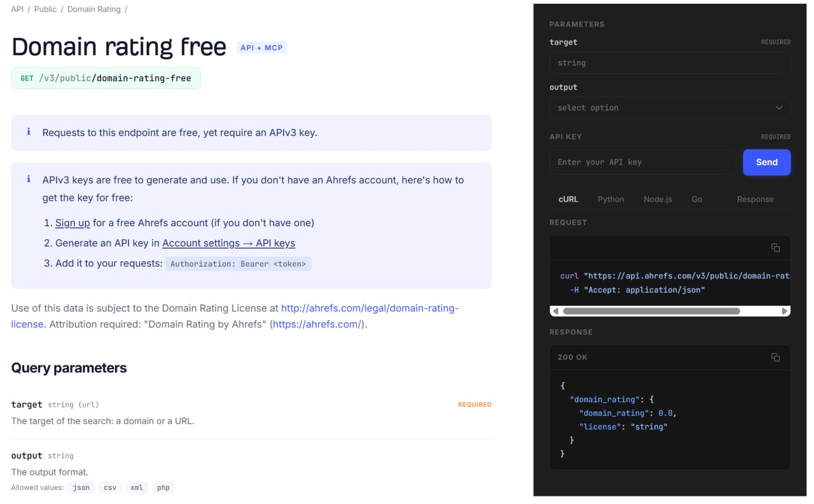Click the info icon beside APIv3 keys notice
The width and height of the screenshot is (814, 504).
tap(29, 179)
